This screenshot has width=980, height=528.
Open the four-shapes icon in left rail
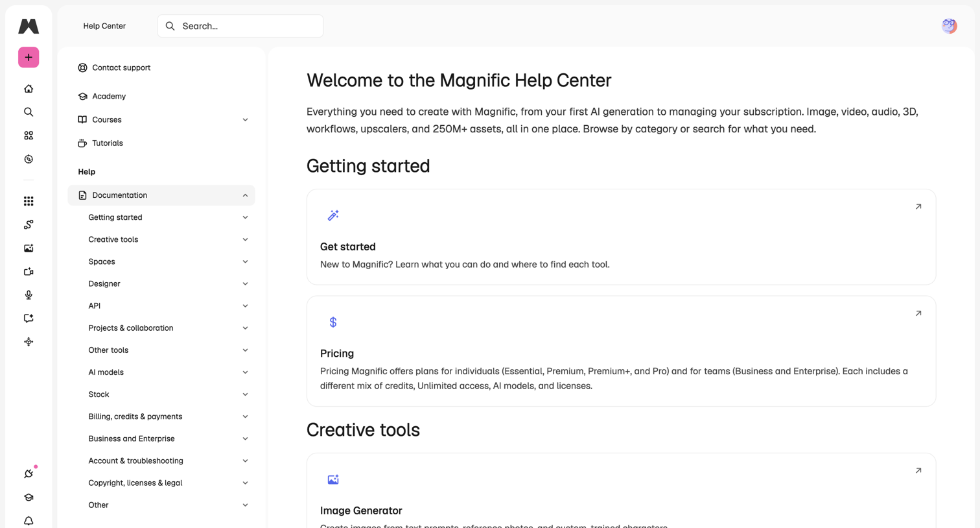coord(29,136)
